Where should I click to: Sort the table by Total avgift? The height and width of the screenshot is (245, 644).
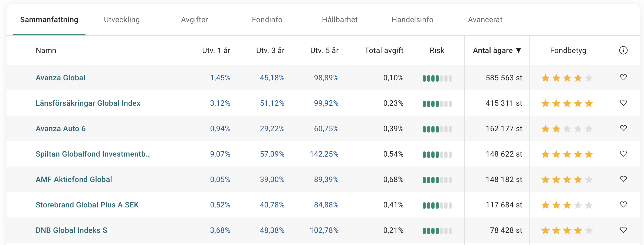point(384,51)
